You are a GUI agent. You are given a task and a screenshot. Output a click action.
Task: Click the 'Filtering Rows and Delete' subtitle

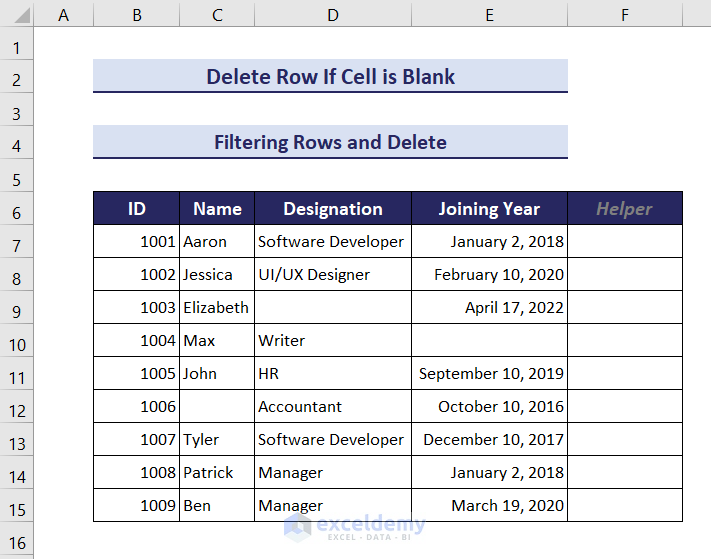(x=330, y=142)
